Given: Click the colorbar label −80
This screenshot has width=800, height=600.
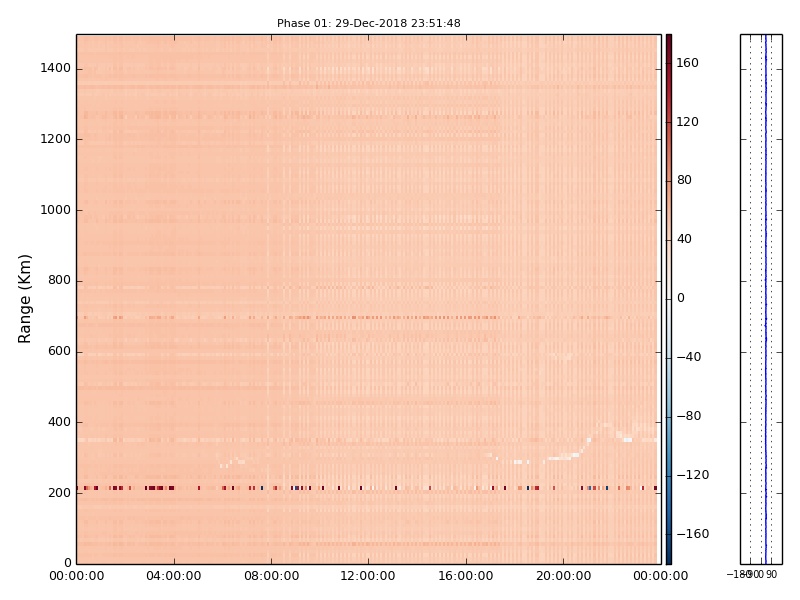Looking at the screenshot, I should (x=689, y=416).
